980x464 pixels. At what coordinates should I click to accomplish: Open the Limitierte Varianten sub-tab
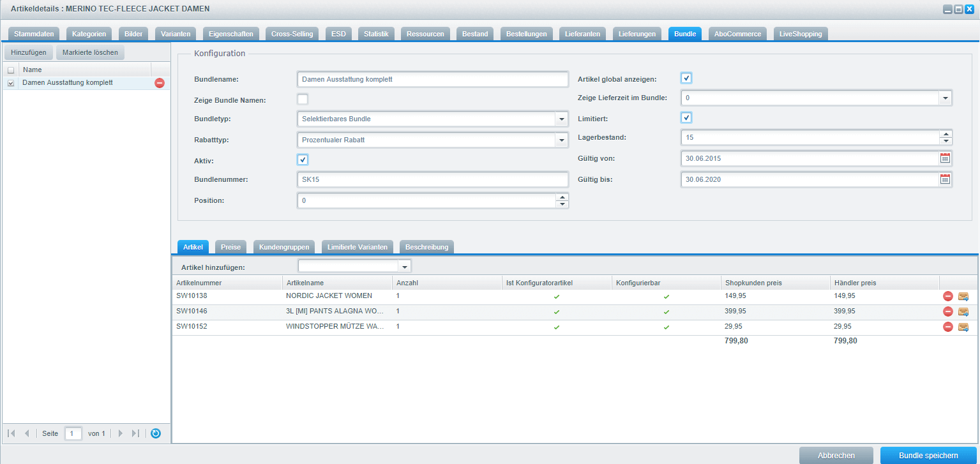click(357, 247)
